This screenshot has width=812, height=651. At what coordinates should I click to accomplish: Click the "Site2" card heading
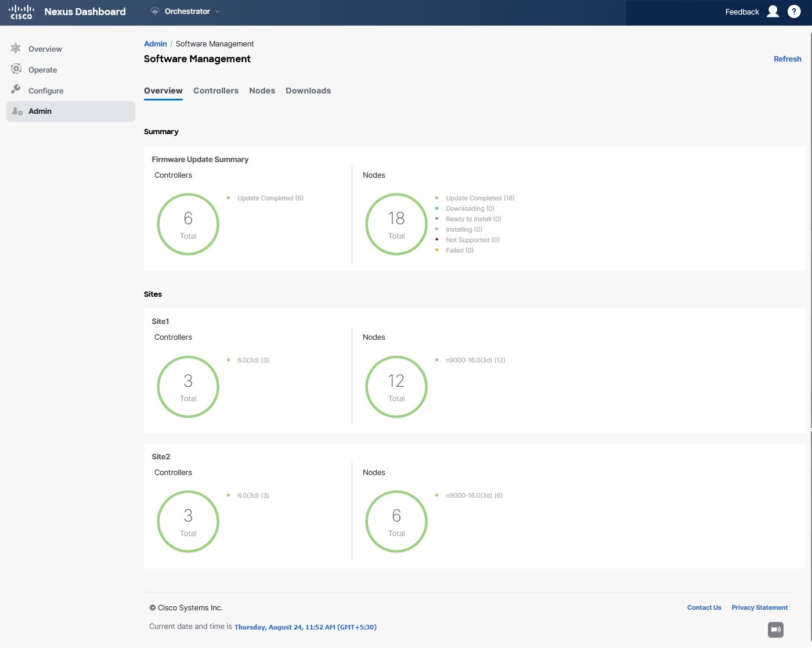click(x=161, y=456)
